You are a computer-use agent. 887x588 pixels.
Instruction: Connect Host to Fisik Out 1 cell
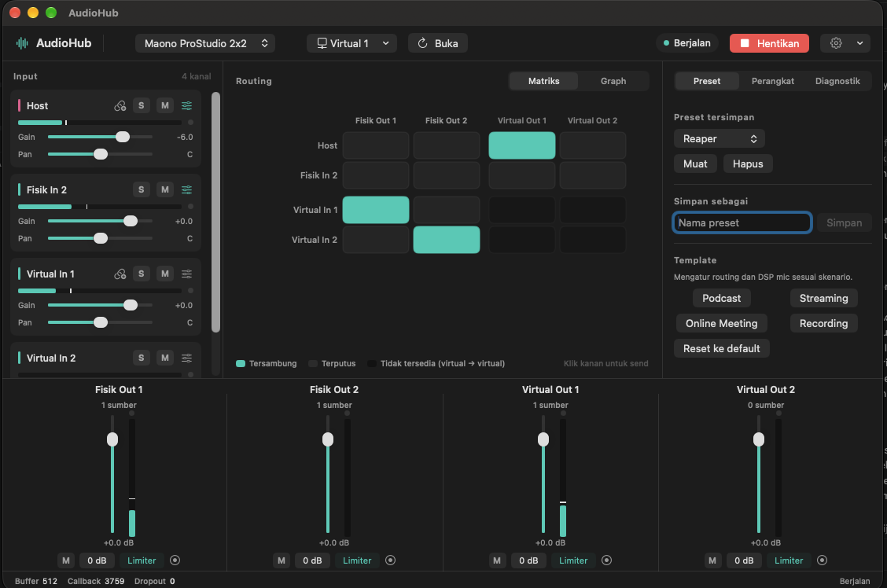[376, 145]
